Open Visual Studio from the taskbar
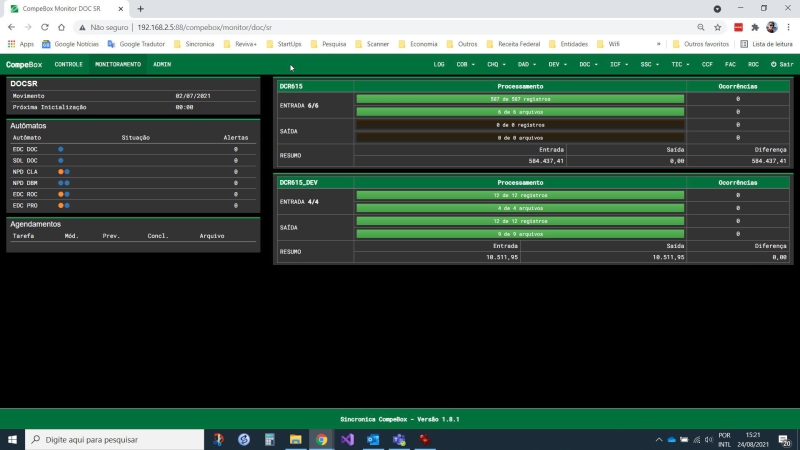The width and height of the screenshot is (800, 450). [347, 439]
